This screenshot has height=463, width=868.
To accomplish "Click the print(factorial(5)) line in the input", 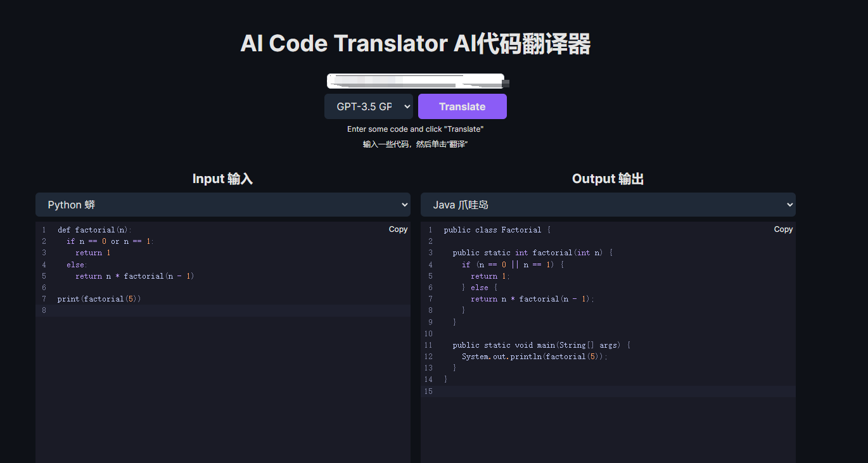I will click(x=99, y=298).
